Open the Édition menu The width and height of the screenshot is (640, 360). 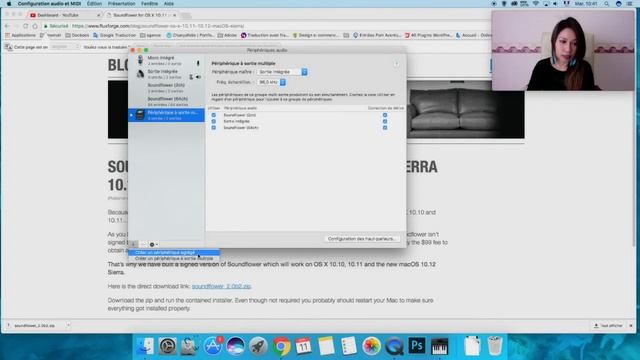pyautogui.click(x=94, y=4)
